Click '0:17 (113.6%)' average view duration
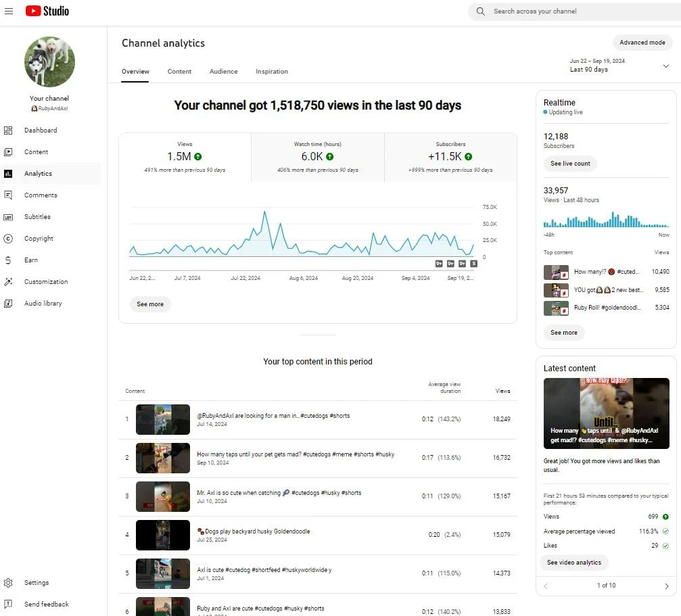The width and height of the screenshot is (681, 616). pyautogui.click(x=441, y=458)
